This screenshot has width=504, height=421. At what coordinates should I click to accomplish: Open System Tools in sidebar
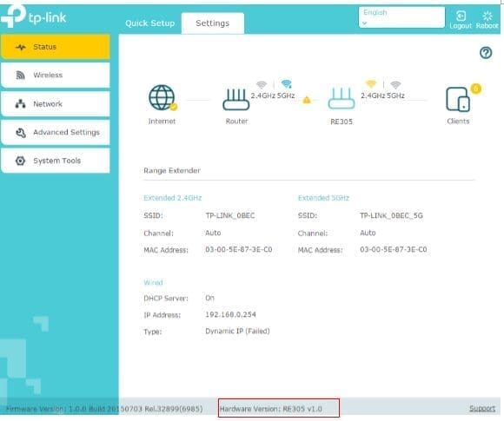(x=56, y=161)
